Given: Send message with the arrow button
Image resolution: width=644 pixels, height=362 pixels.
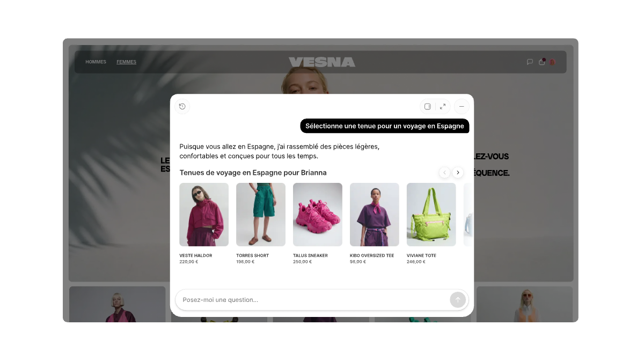Looking at the screenshot, I should [x=458, y=300].
